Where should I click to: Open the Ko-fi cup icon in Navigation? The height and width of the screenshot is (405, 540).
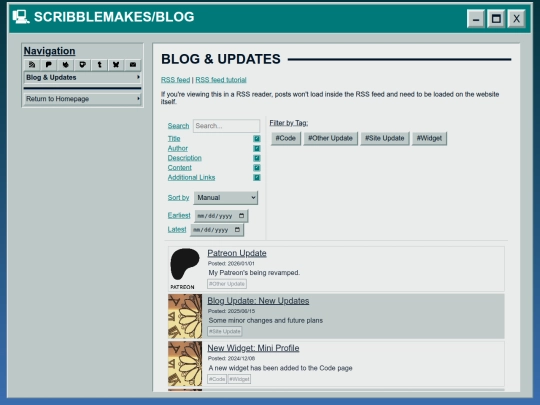[x=82, y=65]
